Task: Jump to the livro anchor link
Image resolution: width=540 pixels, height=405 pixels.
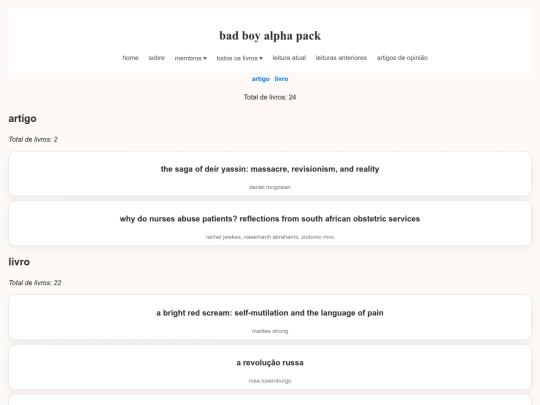Action: tap(281, 79)
